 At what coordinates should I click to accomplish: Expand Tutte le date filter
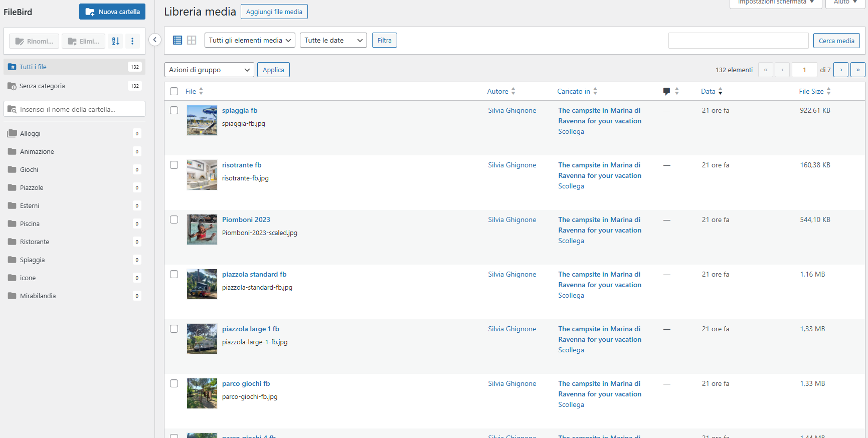coord(333,40)
